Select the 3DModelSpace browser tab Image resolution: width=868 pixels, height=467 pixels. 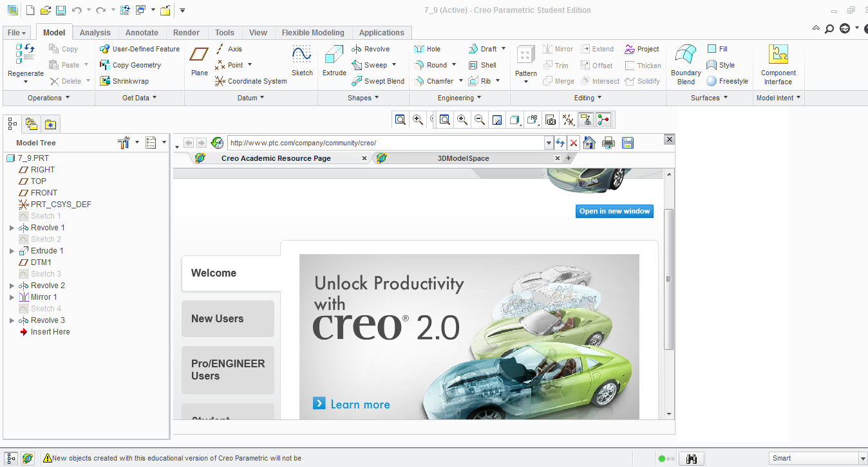pyautogui.click(x=463, y=158)
